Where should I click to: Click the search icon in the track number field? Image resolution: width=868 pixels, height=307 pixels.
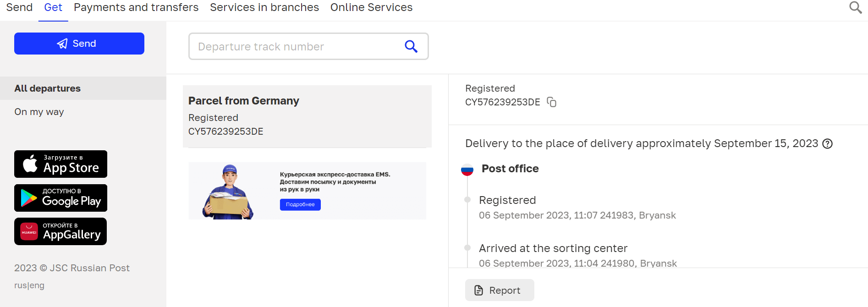(x=411, y=46)
